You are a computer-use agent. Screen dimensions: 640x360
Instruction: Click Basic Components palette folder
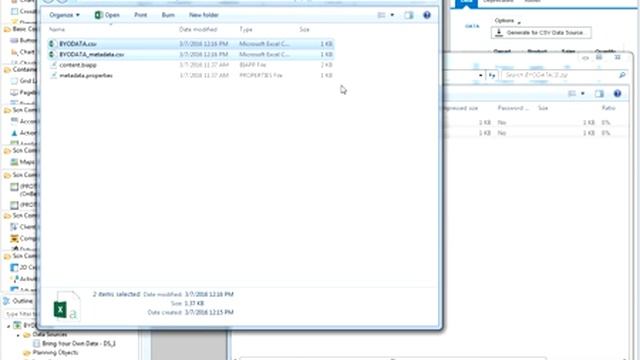pos(20,29)
